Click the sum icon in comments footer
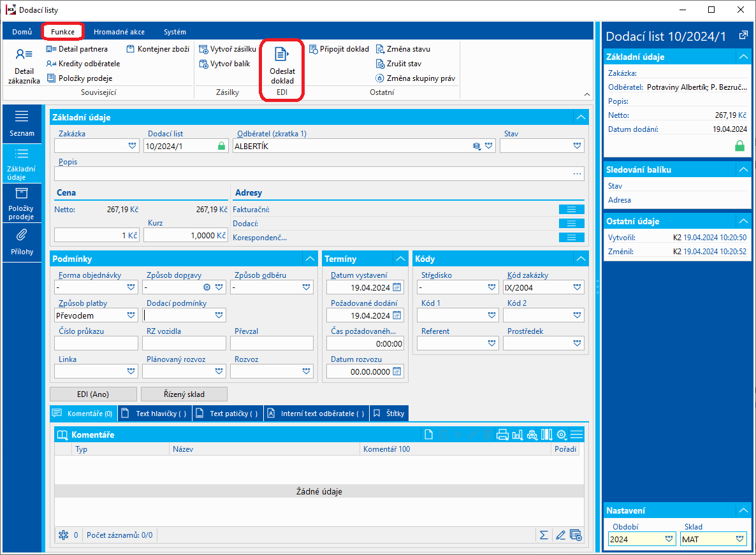The width and height of the screenshot is (756, 555). (544, 535)
